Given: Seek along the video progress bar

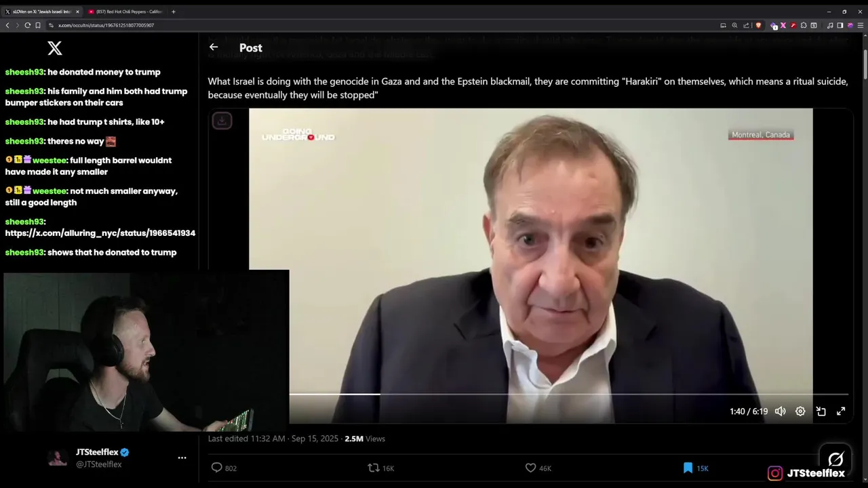Looking at the screenshot, I should pos(568,394).
